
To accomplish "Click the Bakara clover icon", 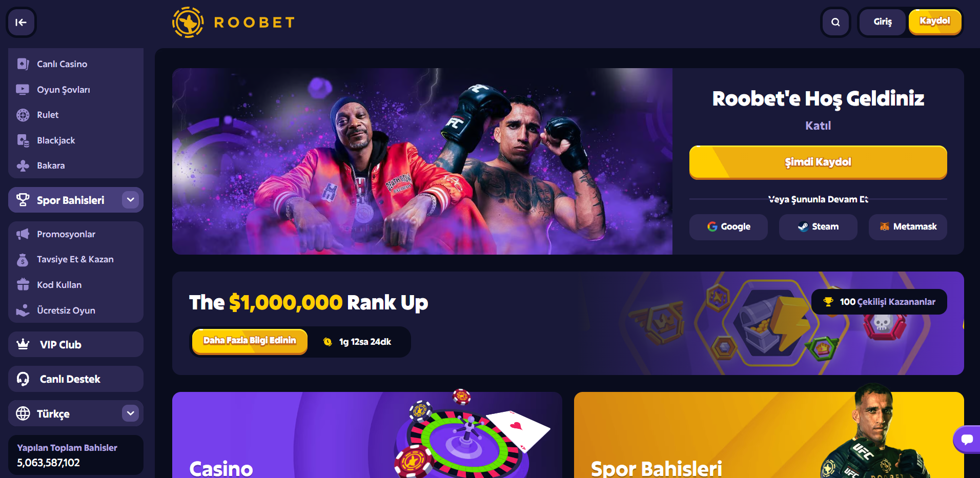I will tap(23, 165).
